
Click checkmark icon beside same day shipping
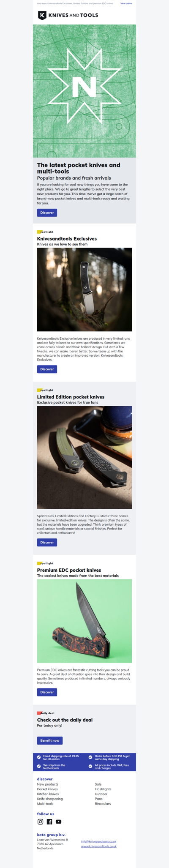click(x=90, y=757)
